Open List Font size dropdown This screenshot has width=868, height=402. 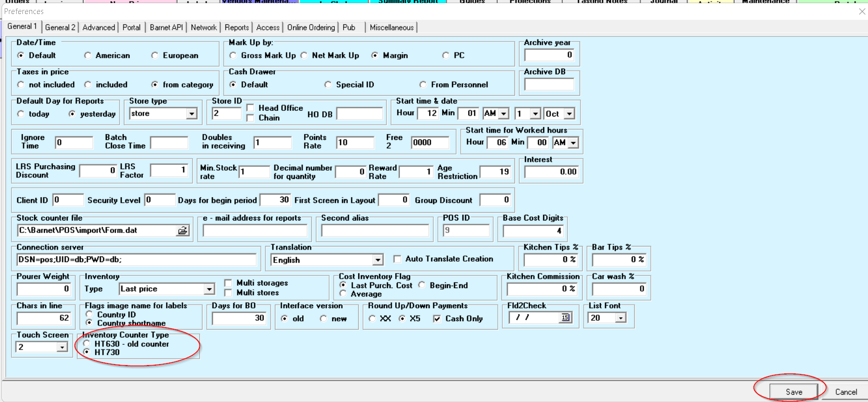click(x=621, y=318)
